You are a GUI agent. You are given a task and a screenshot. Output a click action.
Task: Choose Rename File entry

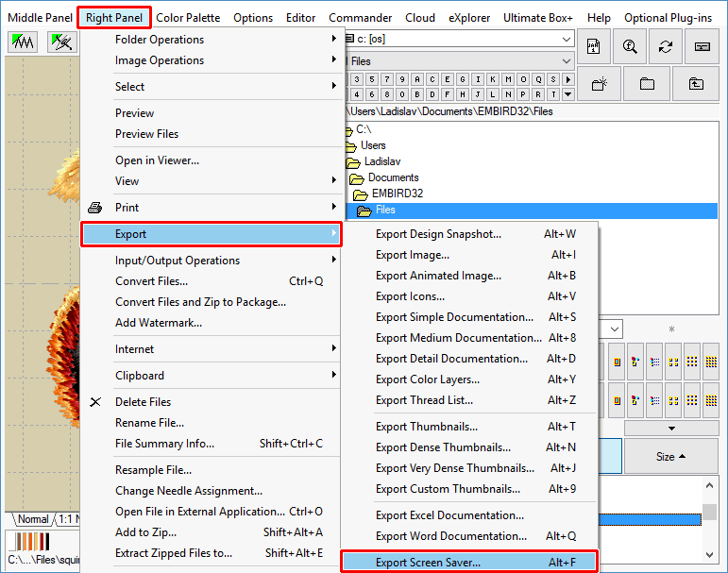coord(212,423)
